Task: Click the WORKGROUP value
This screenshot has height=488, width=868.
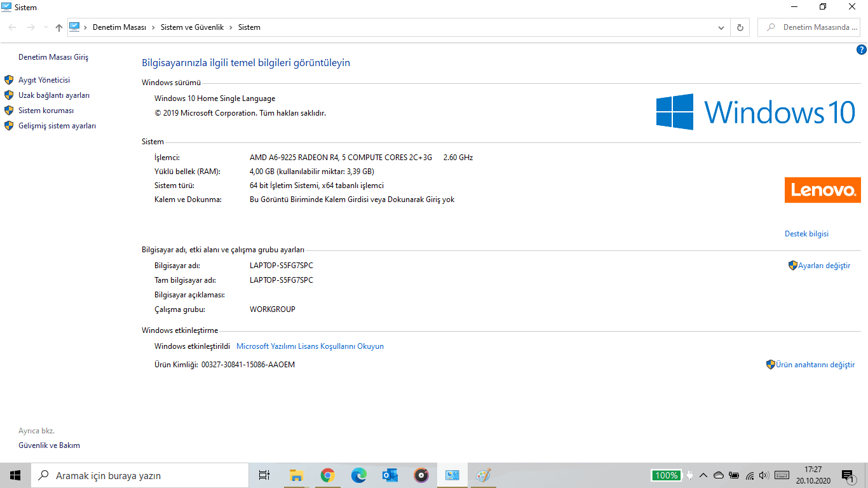Action: 273,309
